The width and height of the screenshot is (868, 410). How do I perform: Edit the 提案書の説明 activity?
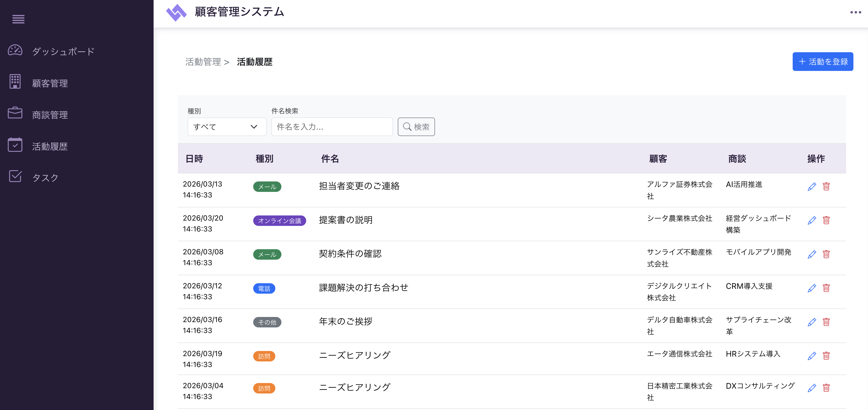[x=812, y=220]
